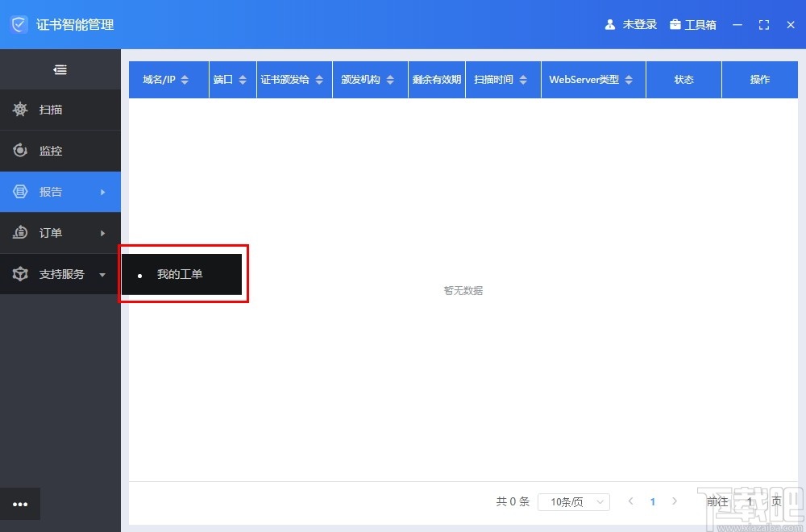Collapse the sidebar using the hamburger icon

(60, 69)
